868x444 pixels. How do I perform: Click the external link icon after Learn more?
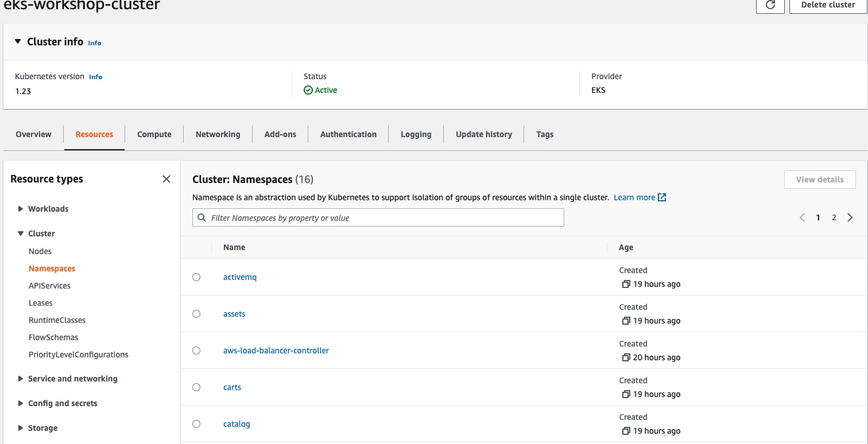tap(662, 197)
